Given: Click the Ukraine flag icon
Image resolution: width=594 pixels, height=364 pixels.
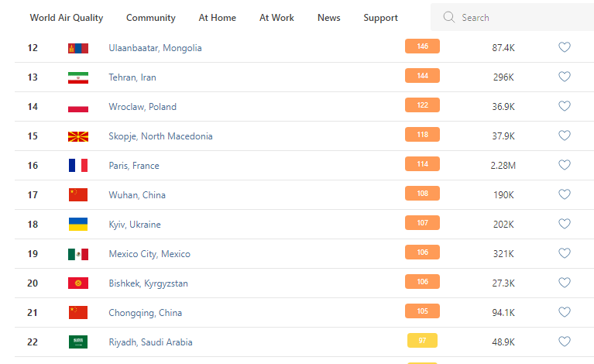Looking at the screenshot, I should point(78,225).
